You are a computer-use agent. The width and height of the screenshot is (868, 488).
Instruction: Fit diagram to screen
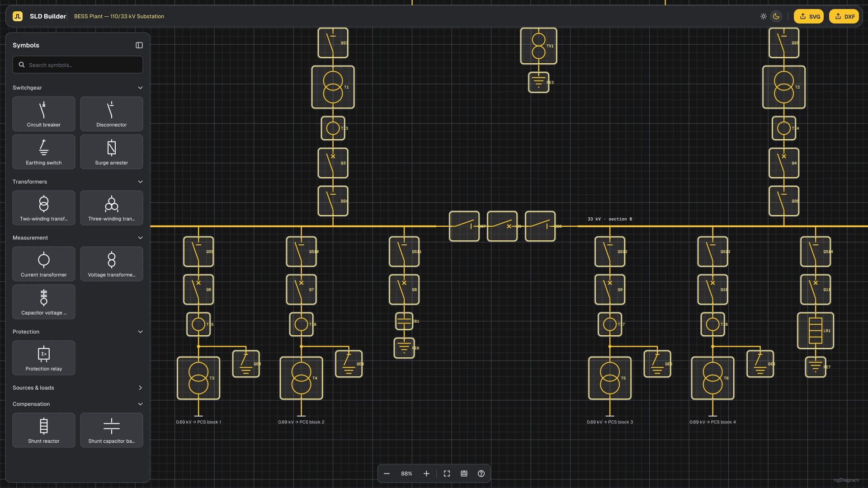447,474
